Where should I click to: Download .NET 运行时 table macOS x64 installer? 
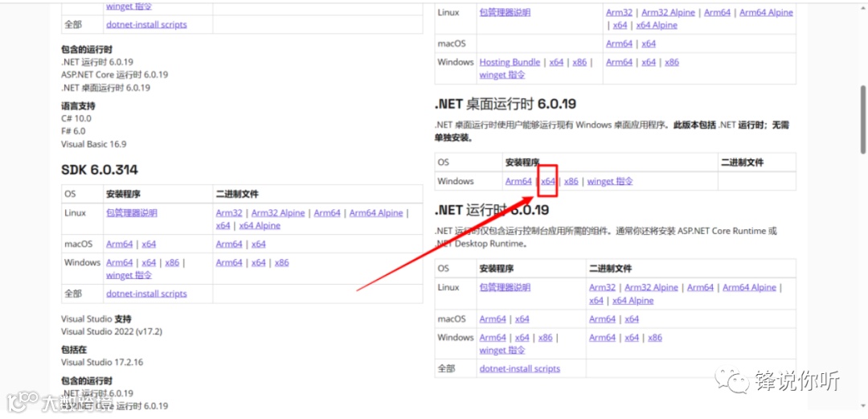click(522, 318)
